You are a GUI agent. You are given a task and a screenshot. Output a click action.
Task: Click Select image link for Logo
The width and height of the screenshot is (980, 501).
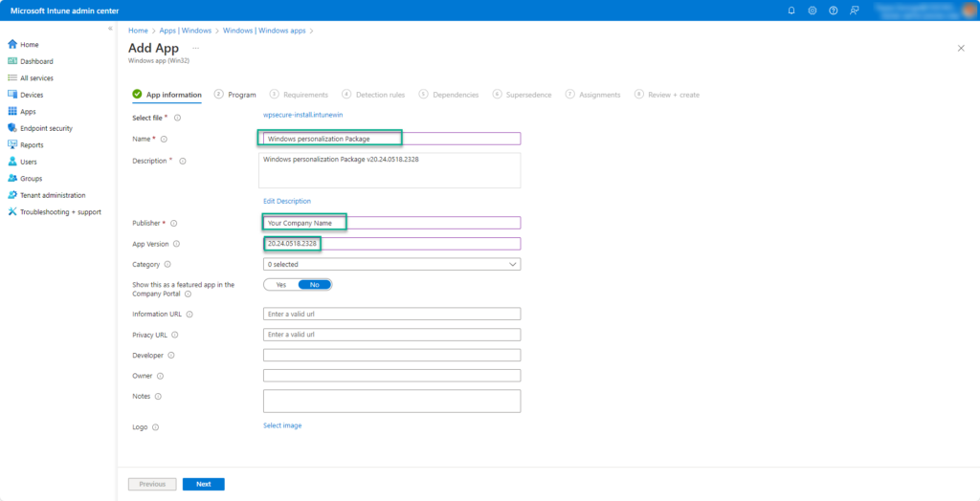click(282, 425)
